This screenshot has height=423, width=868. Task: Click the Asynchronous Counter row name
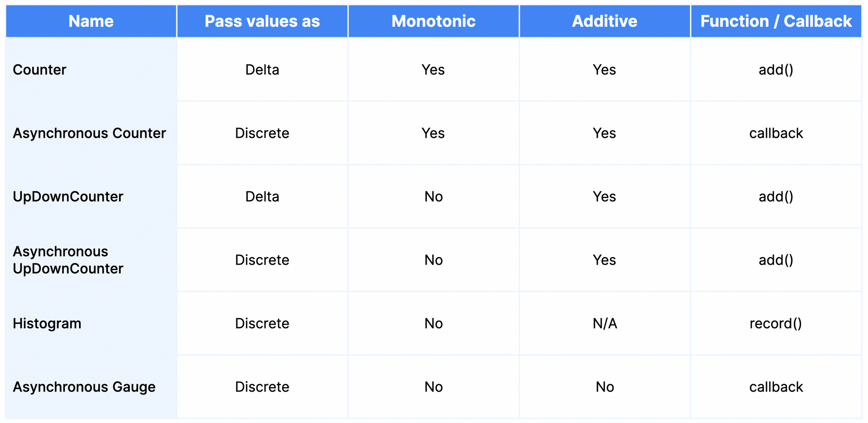point(89,133)
